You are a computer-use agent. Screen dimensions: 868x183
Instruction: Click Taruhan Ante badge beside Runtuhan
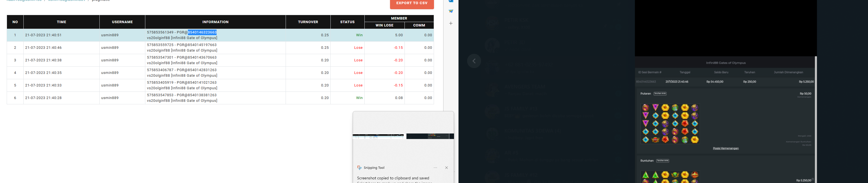[x=663, y=161]
